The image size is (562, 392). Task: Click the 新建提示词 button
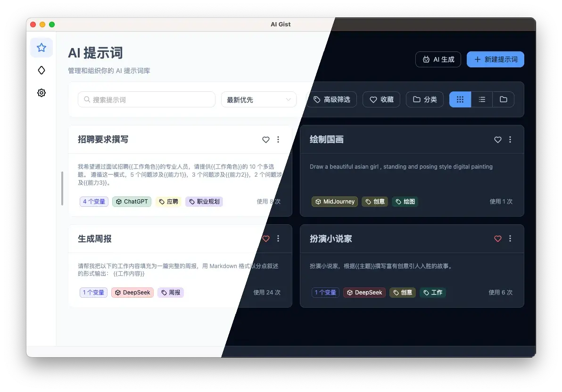coord(495,59)
